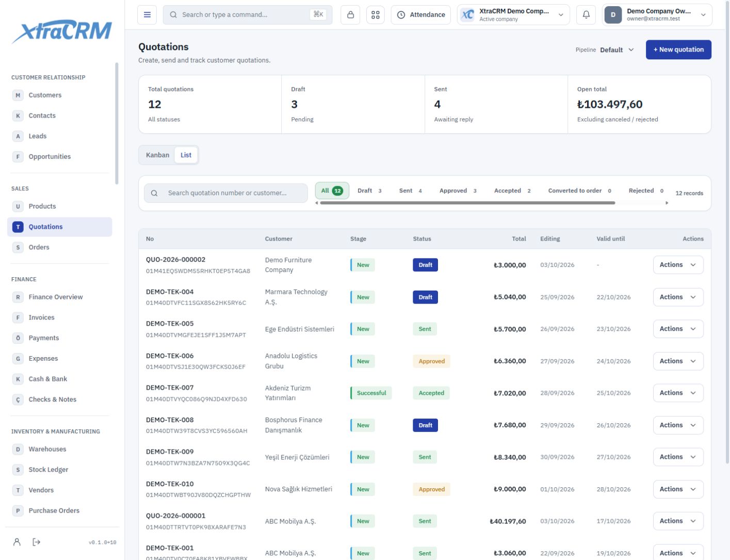Click the Attendance button

(x=421, y=15)
